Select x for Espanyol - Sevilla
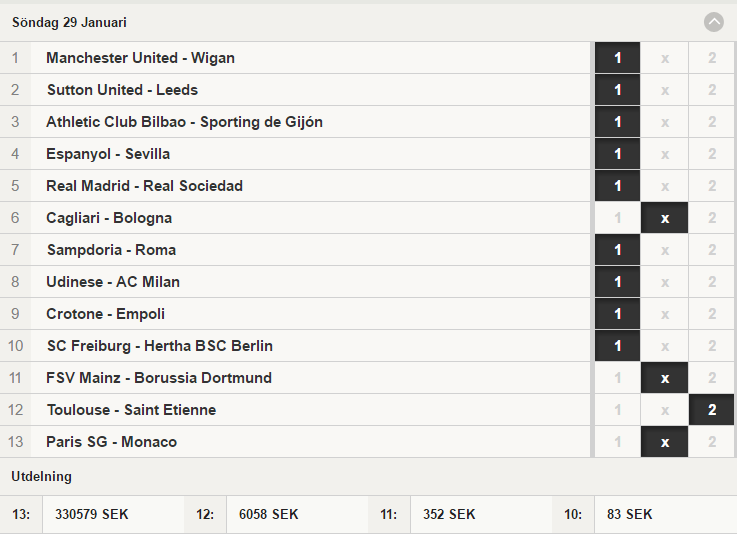 coord(664,154)
